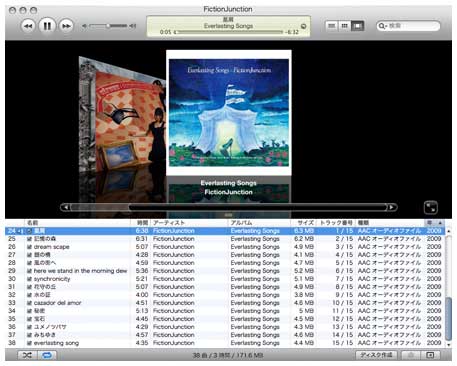Pause playback with the pause button
Viewport: 457px width, 366px height.
[x=47, y=26]
